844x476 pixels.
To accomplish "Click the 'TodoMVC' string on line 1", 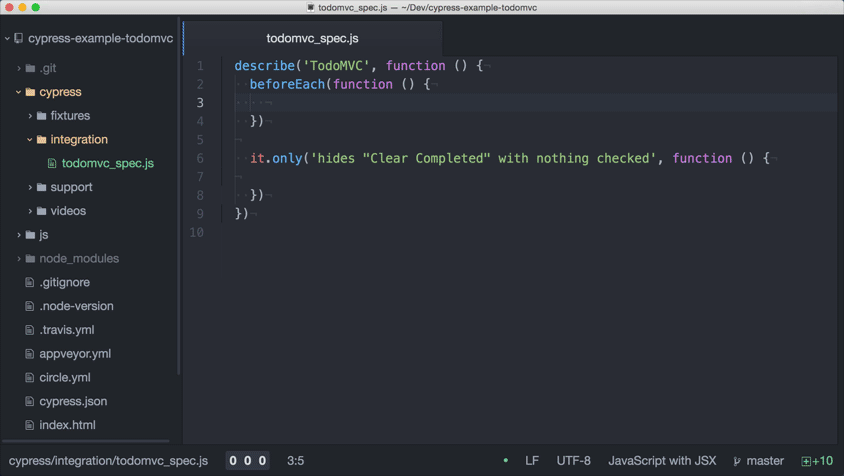I will [x=336, y=66].
